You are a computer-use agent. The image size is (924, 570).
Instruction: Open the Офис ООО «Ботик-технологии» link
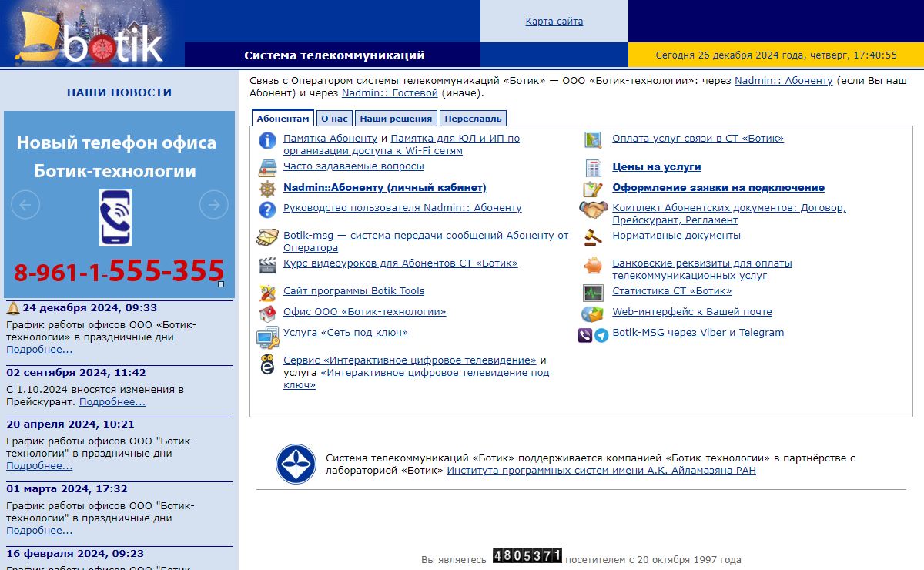(365, 312)
